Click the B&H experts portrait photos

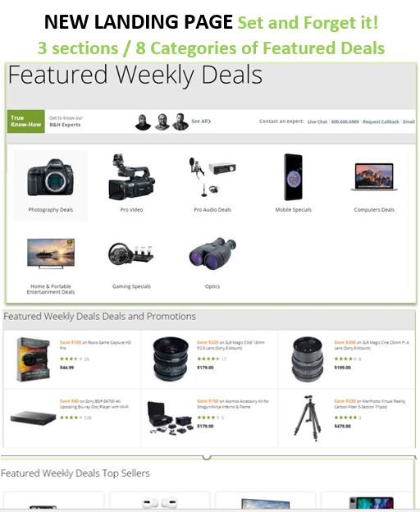[162, 122]
